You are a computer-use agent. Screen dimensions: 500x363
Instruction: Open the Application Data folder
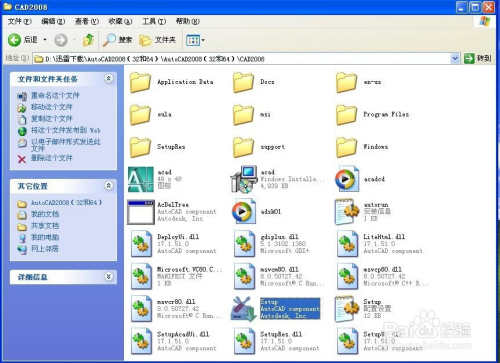172,82
